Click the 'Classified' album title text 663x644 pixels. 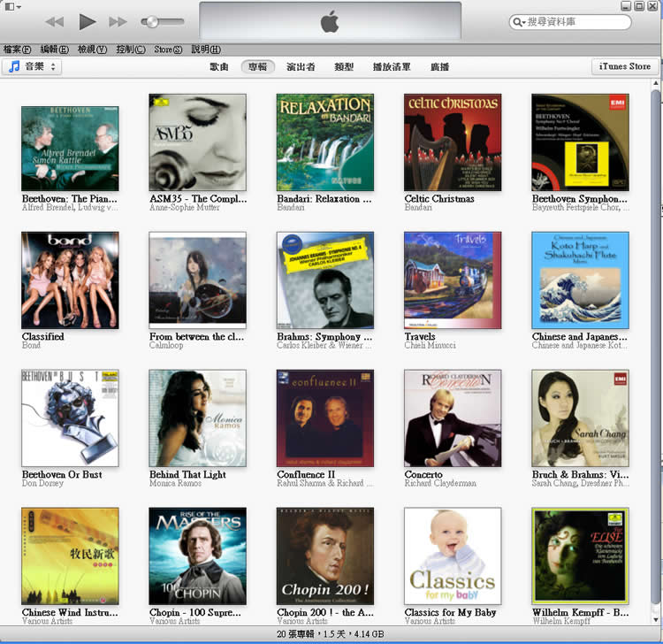pos(43,336)
